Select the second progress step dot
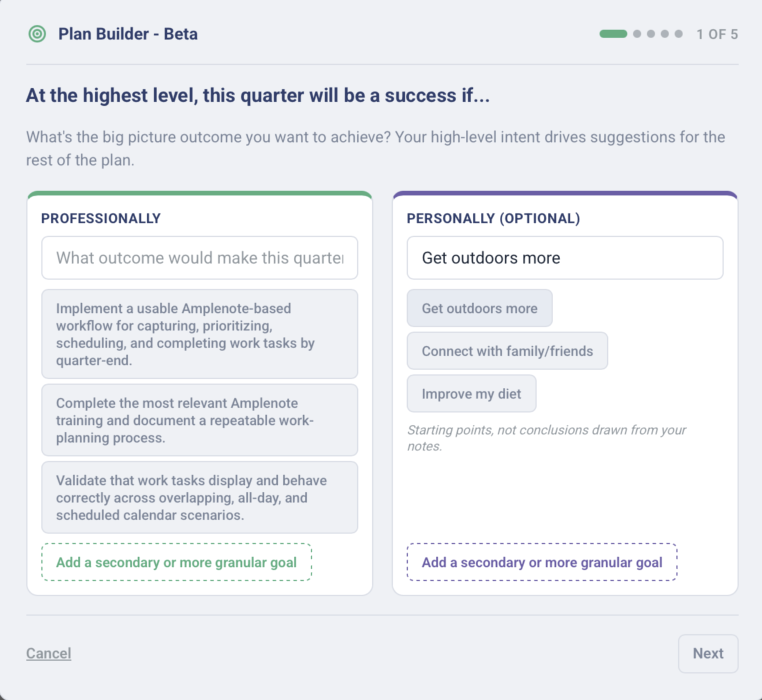 637,34
